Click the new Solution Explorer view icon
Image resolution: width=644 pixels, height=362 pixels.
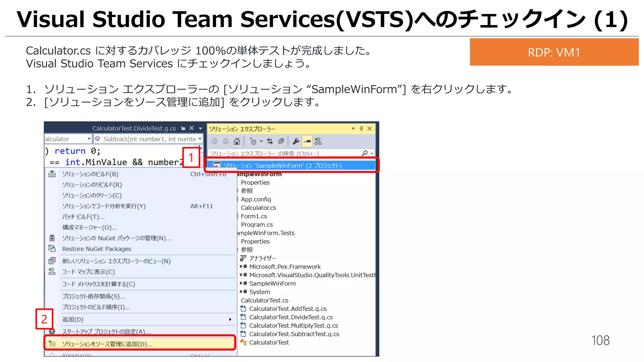[52, 261]
